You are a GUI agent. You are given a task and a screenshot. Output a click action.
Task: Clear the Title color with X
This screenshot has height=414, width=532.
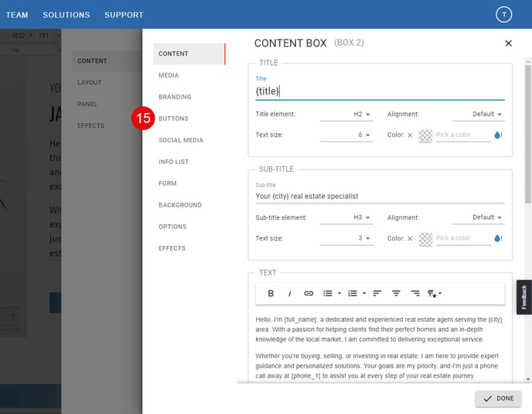click(410, 135)
